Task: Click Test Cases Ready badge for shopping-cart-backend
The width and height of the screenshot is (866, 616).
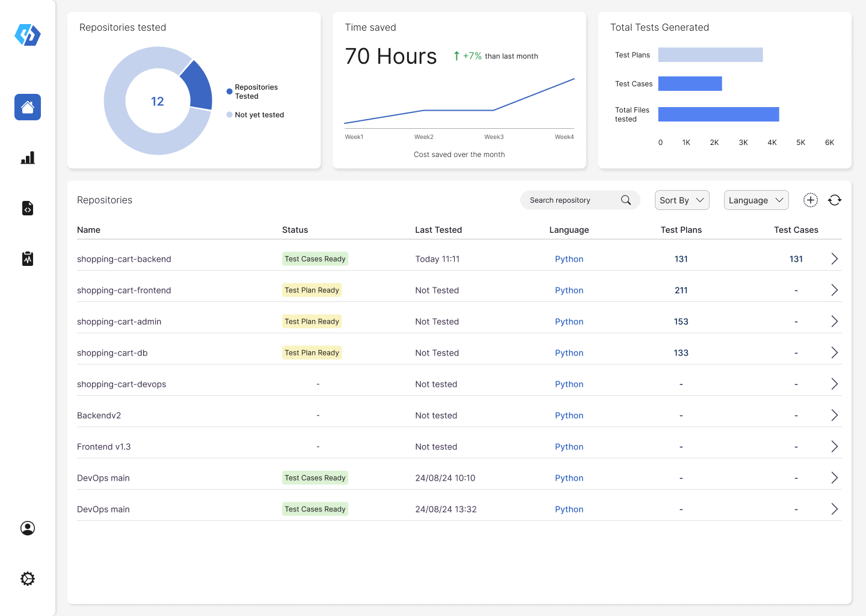Action: pos(315,259)
